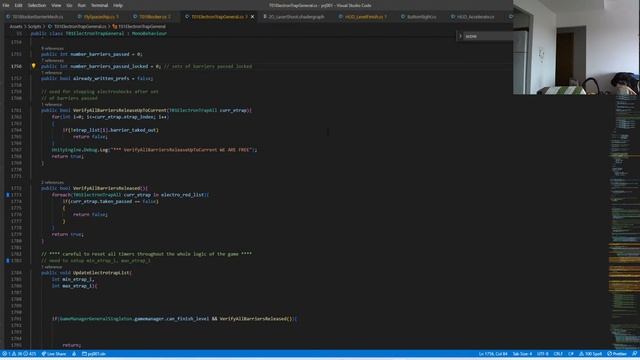Start Live Share from the status bar
This screenshot has width=640, height=360.
[x=53, y=354]
